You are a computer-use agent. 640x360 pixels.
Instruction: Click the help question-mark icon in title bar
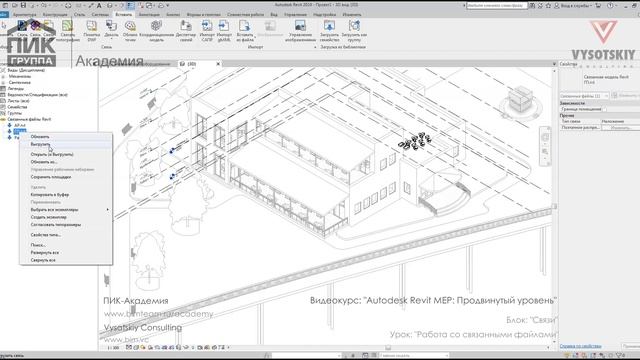610,6
